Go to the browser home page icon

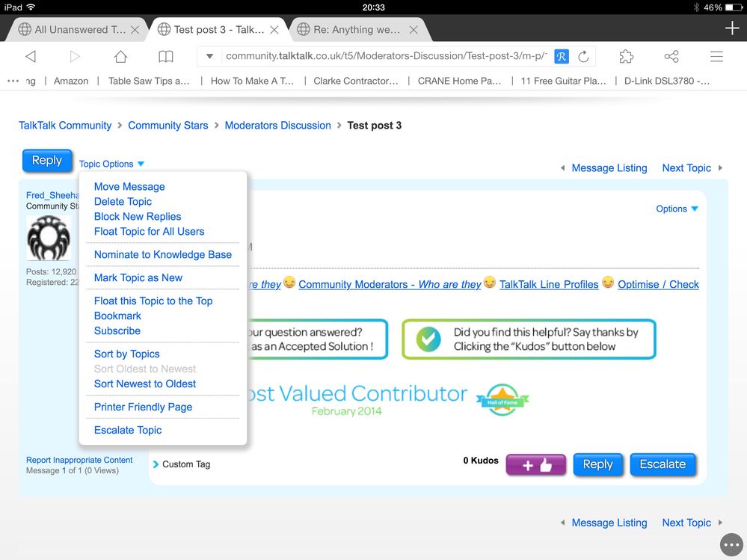120,57
